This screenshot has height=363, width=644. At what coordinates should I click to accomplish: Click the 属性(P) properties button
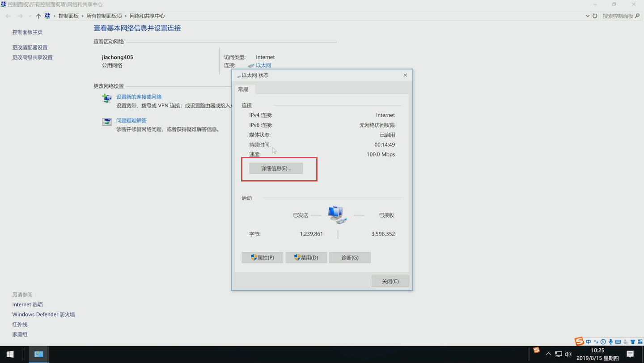coord(263,257)
